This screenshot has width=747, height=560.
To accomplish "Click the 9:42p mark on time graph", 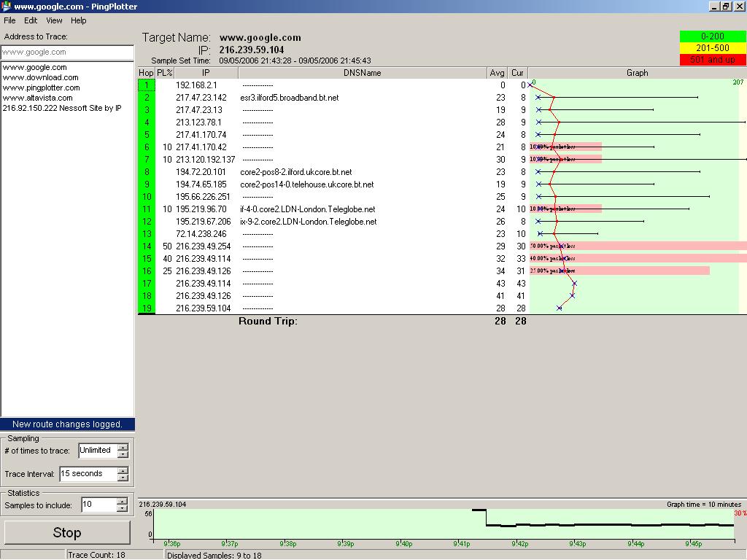I will 519,544.
